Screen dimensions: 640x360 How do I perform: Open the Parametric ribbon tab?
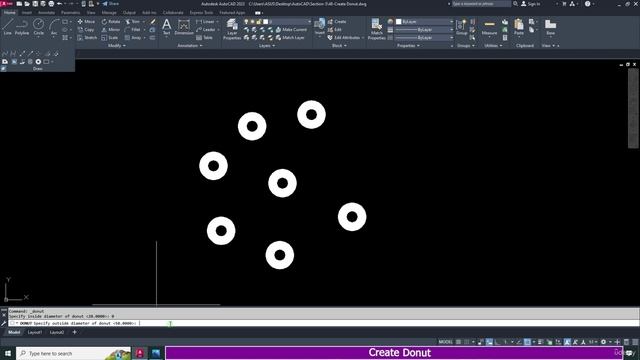point(70,13)
